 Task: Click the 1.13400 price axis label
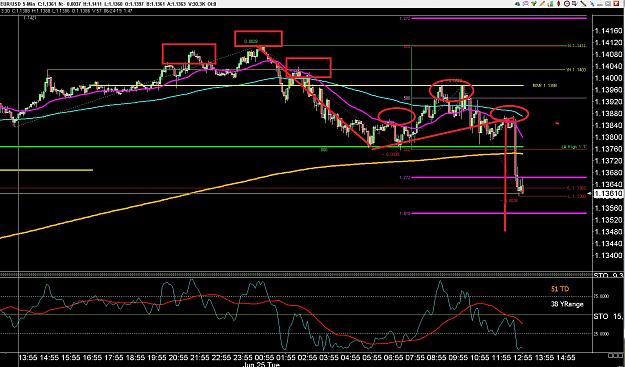[608, 255]
